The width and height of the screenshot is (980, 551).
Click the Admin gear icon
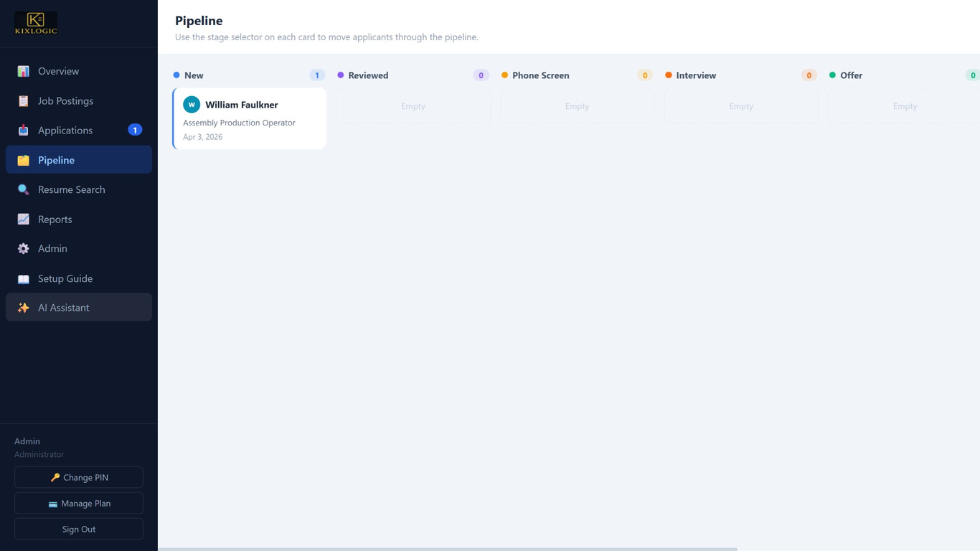pyautogui.click(x=23, y=248)
